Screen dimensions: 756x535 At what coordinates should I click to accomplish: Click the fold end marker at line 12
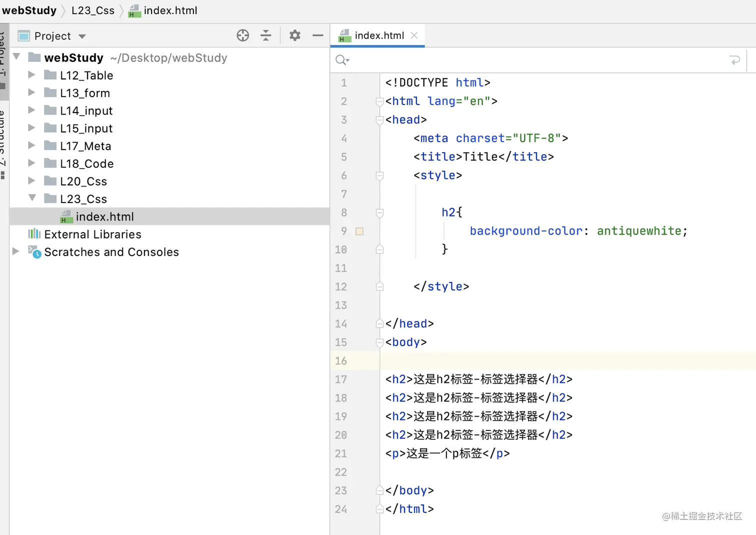click(x=379, y=286)
